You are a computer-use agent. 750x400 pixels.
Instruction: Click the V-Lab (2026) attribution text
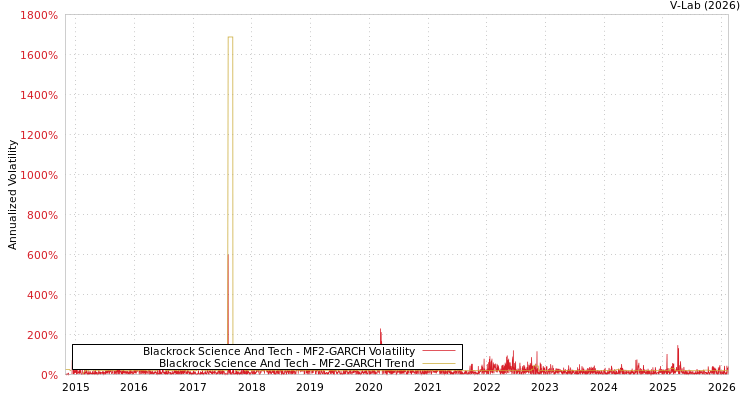[x=705, y=6]
